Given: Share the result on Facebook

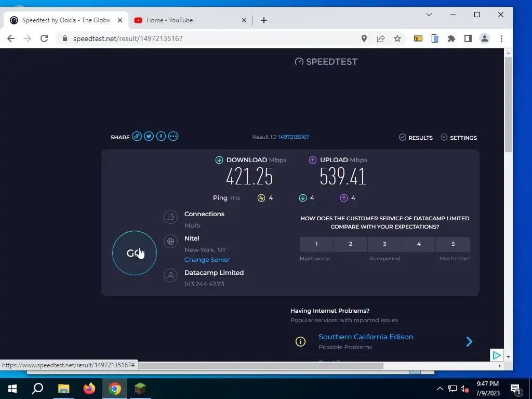Looking at the screenshot, I should pyautogui.click(x=161, y=137).
